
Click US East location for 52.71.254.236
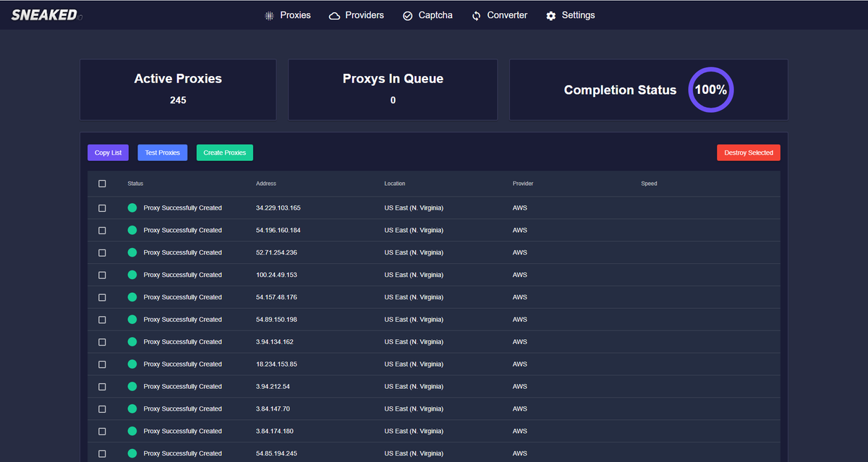(414, 253)
